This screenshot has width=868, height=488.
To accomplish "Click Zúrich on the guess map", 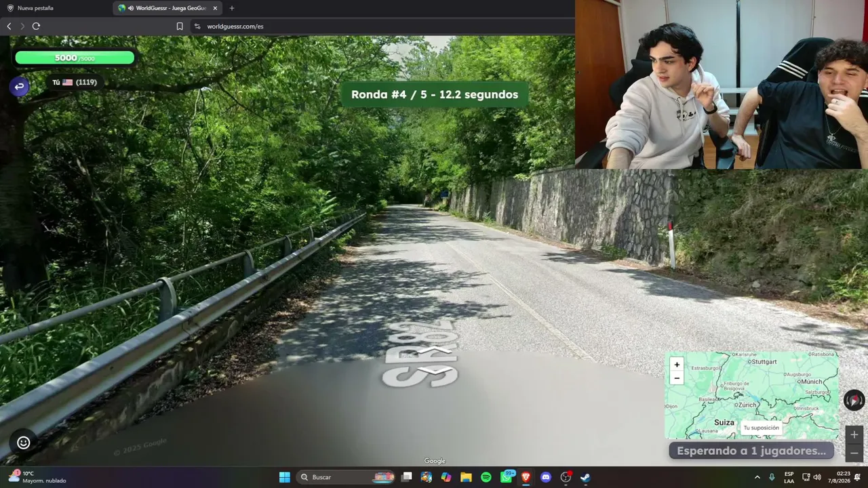I will (x=747, y=405).
